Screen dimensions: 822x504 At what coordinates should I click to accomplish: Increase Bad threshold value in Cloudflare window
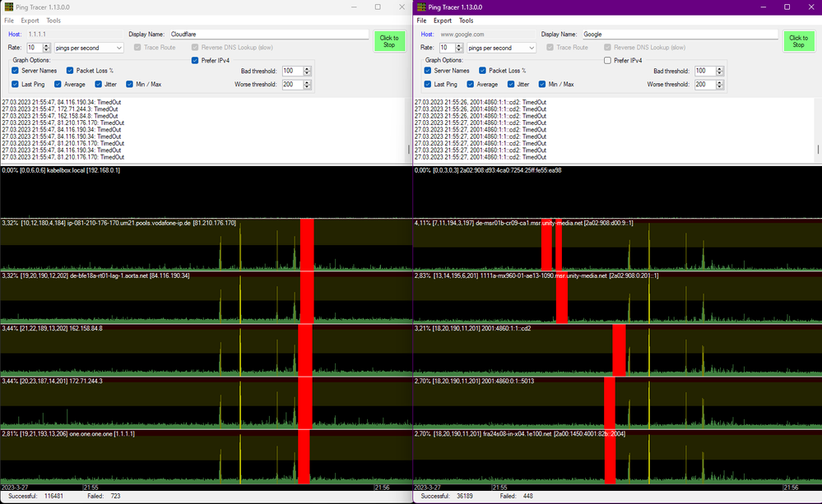[308, 69]
